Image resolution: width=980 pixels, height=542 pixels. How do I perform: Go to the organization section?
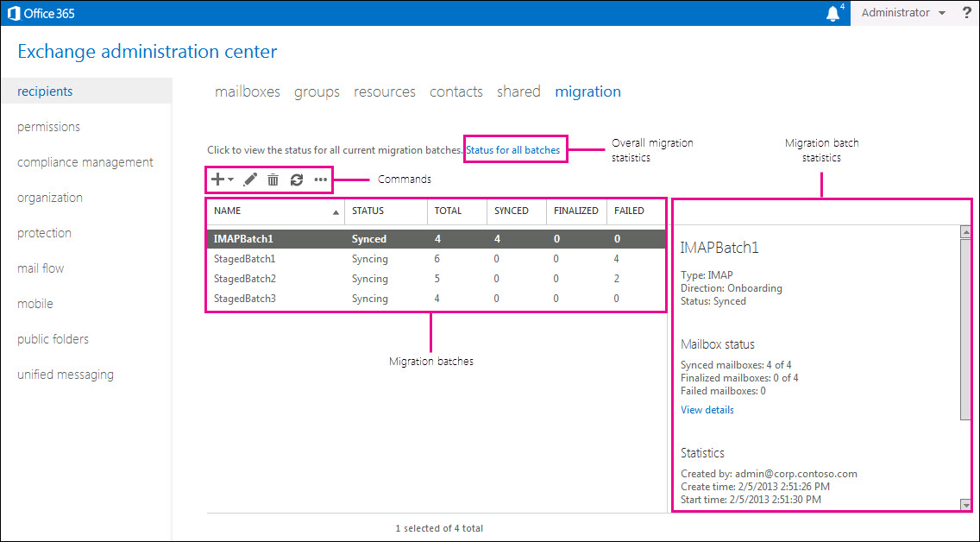point(50,198)
